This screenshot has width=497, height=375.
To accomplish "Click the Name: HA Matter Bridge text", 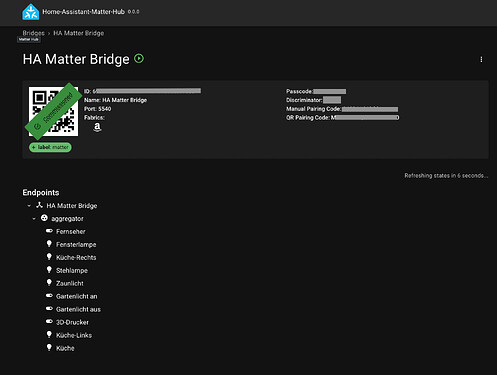I will point(115,100).
